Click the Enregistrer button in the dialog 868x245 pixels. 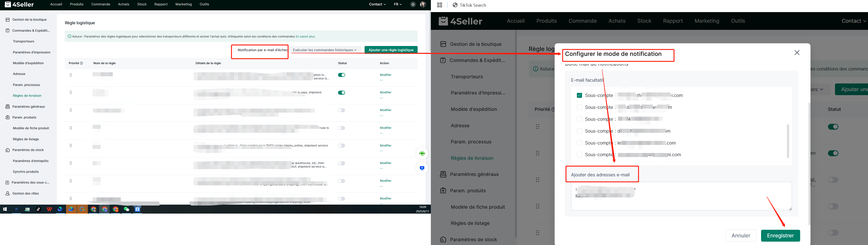780,236
